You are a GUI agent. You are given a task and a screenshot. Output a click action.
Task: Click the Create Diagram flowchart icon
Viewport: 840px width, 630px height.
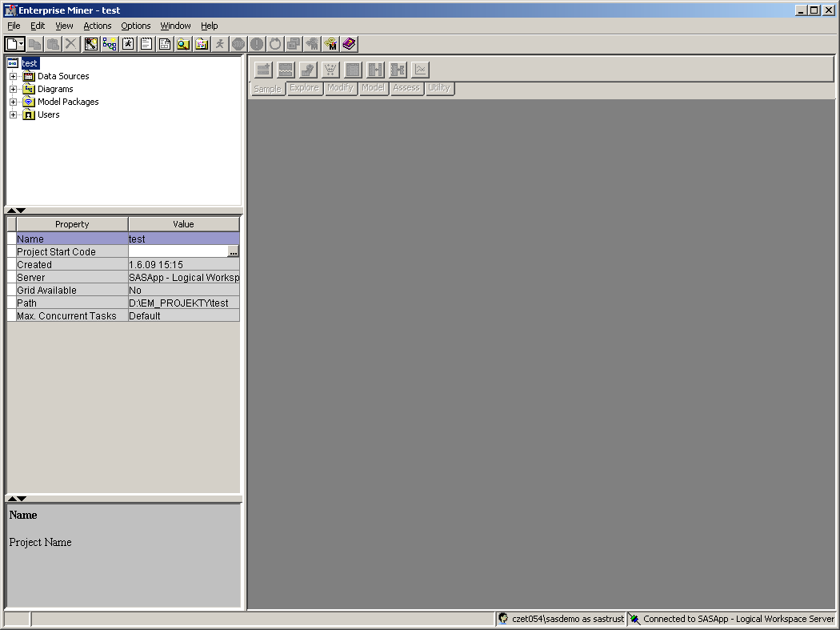click(x=110, y=44)
